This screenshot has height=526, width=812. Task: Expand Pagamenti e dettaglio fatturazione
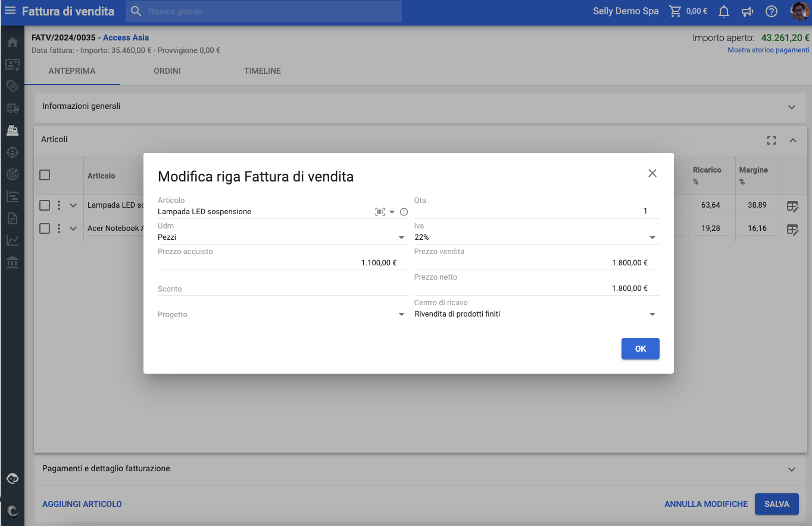tap(792, 469)
